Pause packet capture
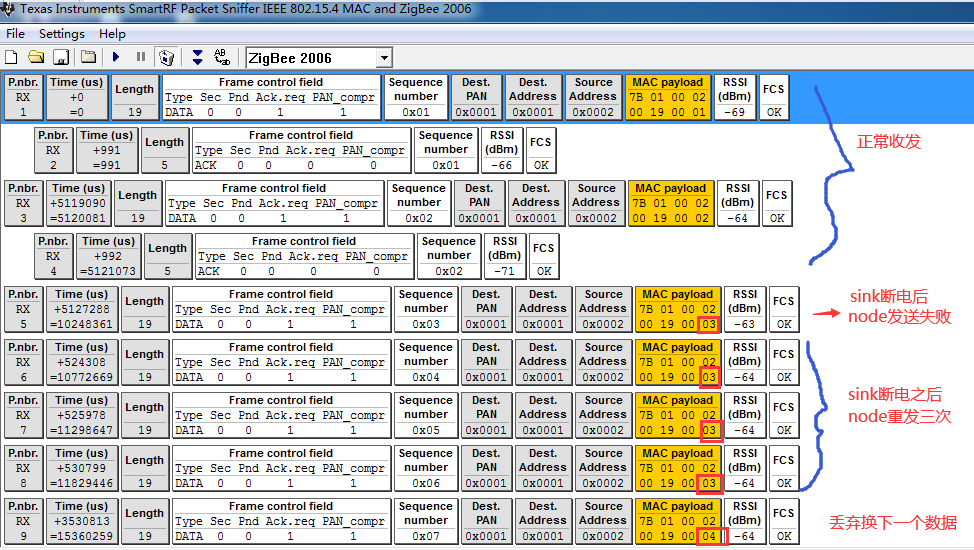 point(141,57)
